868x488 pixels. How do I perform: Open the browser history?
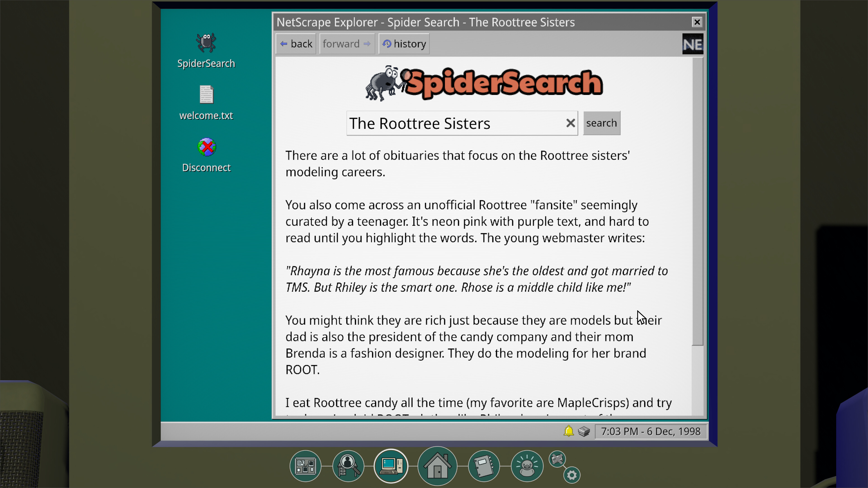(x=404, y=43)
